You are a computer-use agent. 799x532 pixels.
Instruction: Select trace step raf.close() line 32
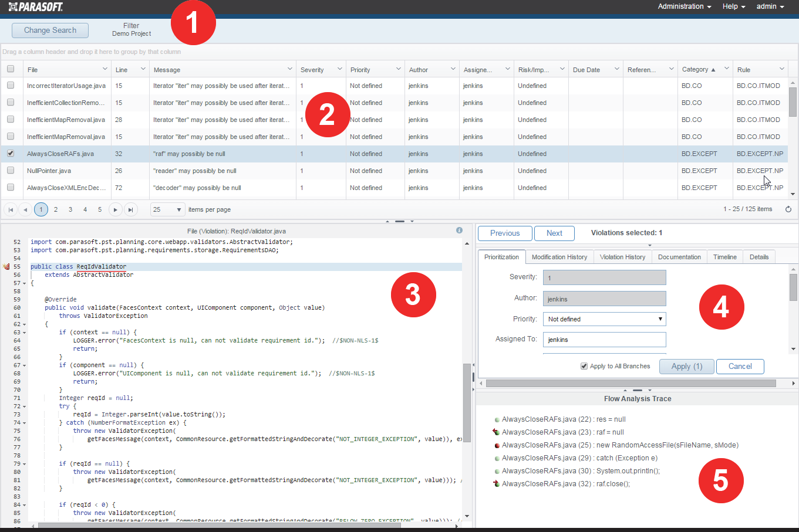pos(565,484)
